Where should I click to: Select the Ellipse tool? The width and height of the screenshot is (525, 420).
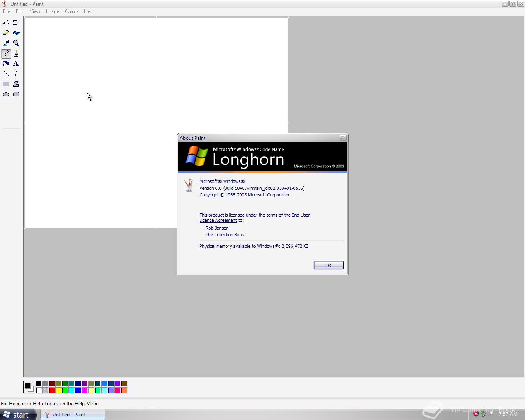coord(6,94)
